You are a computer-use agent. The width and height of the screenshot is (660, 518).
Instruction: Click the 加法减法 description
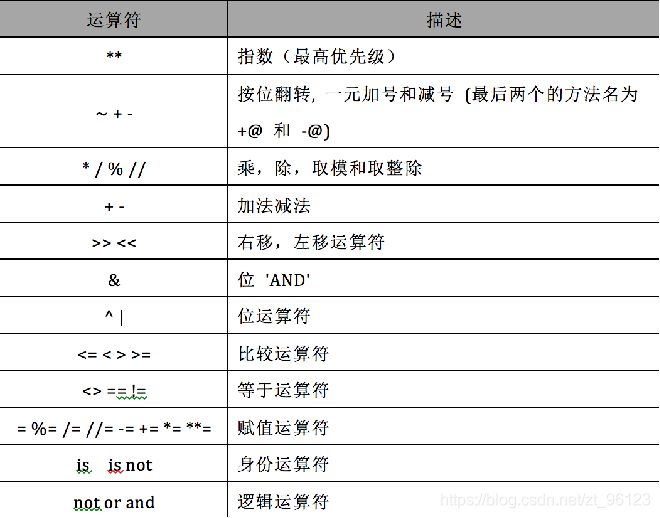tap(274, 206)
